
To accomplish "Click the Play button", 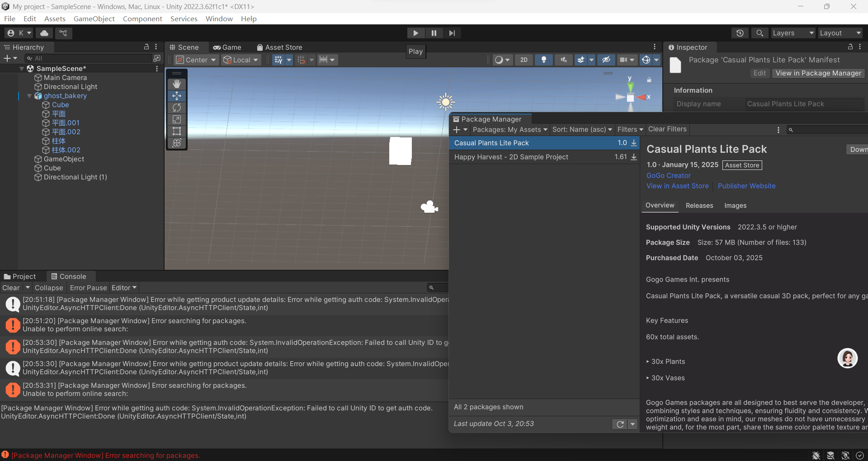I will [415, 33].
